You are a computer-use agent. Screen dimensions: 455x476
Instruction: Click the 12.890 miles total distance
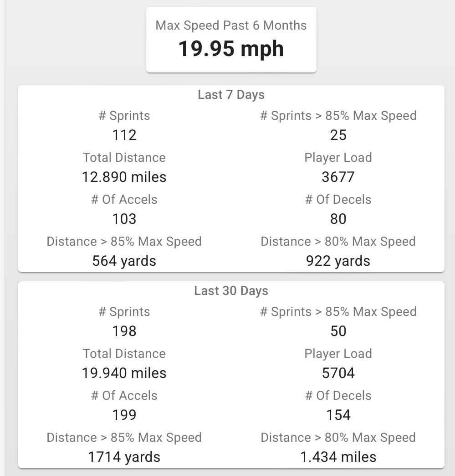pyautogui.click(x=124, y=177)
